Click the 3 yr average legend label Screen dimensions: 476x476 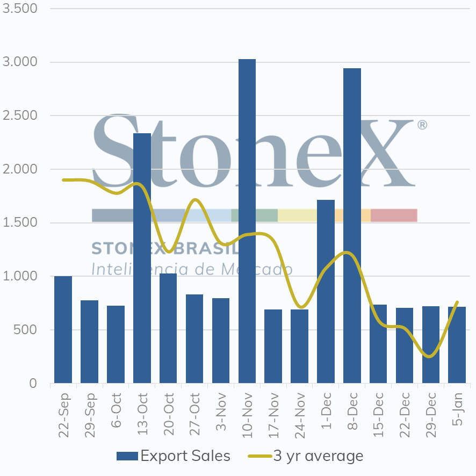click(318, 456)
